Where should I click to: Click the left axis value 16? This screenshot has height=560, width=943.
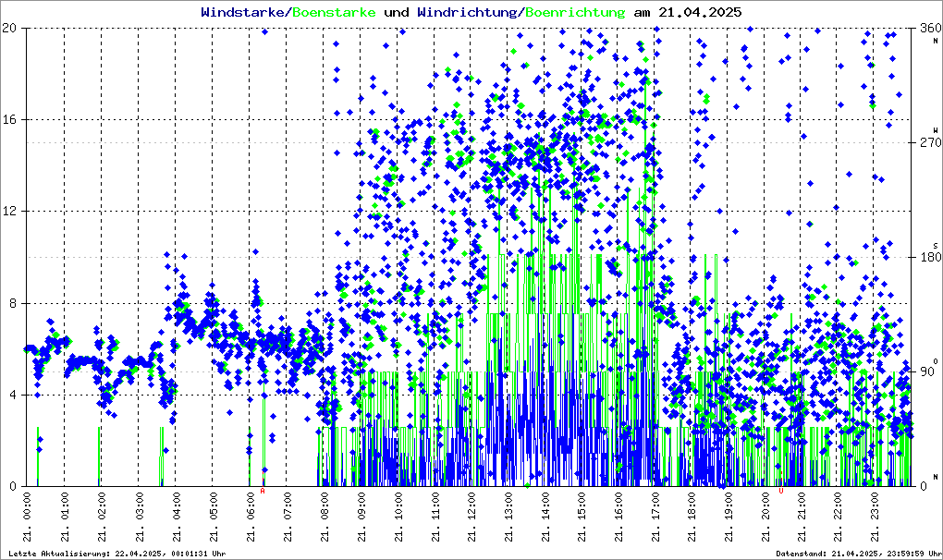10,119
